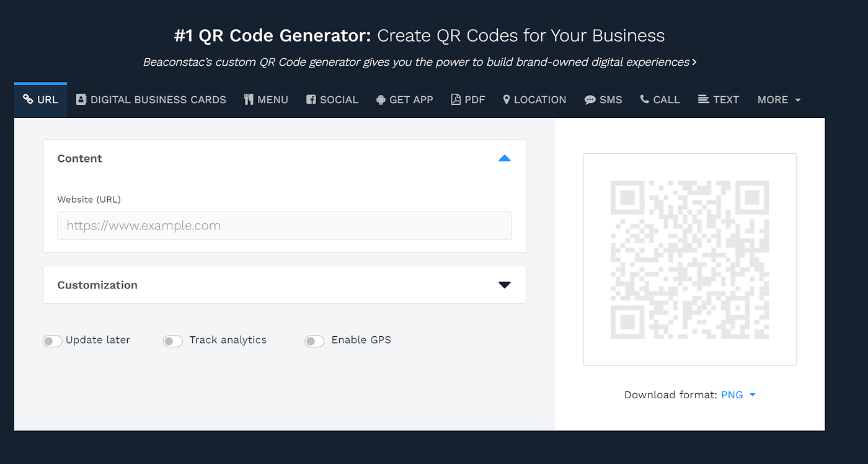Select the fork and knife MENU icon
Viewport: 868px width, 464px height.
pyautogui.click(x=247, y=99)
